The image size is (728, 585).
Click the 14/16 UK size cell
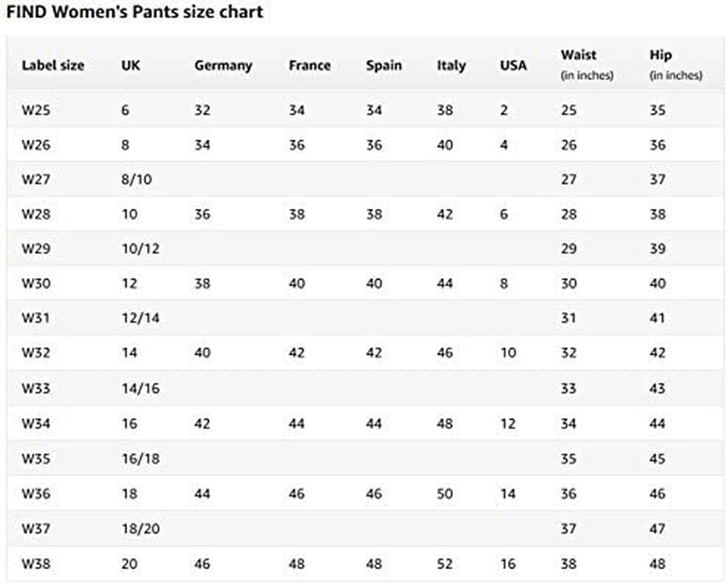point(140,388)
